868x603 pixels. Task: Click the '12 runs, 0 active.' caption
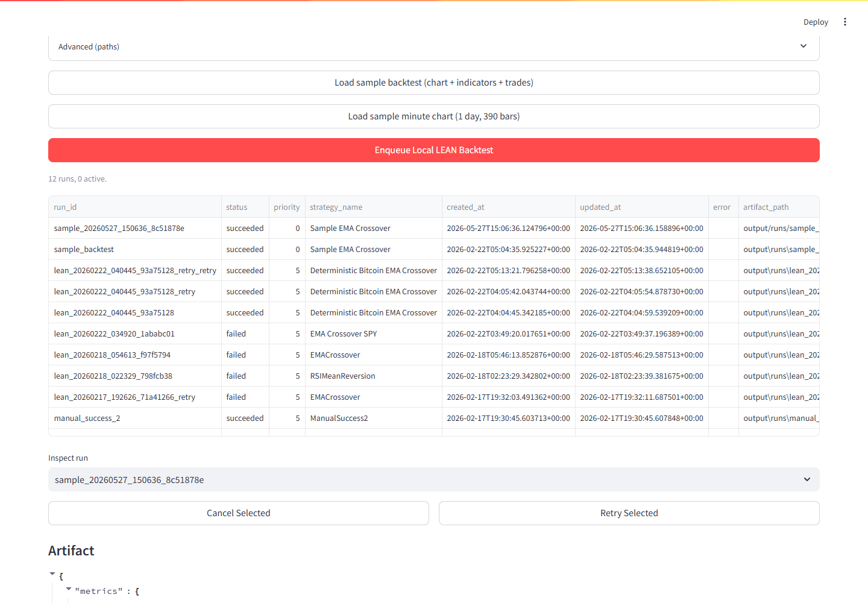point(77,179)
